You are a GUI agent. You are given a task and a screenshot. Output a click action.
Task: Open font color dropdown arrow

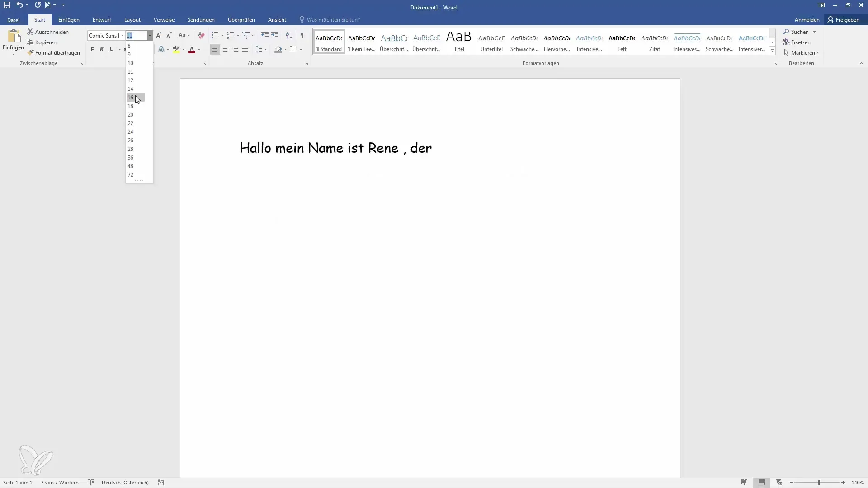[x=199, y=49]
